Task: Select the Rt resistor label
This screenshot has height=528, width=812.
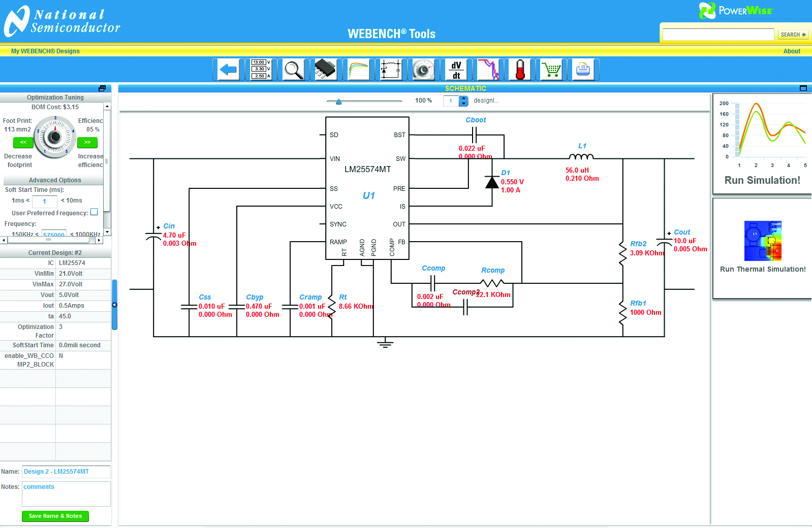Action: 343,297
